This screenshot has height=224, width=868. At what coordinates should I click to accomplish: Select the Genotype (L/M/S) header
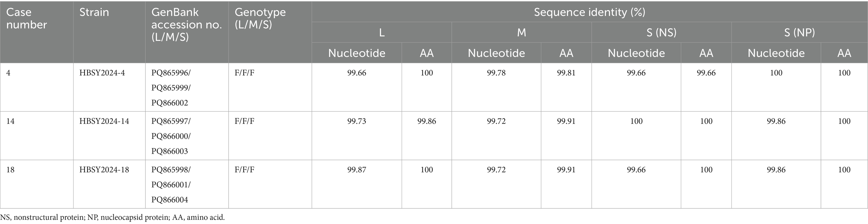(260, 18)
